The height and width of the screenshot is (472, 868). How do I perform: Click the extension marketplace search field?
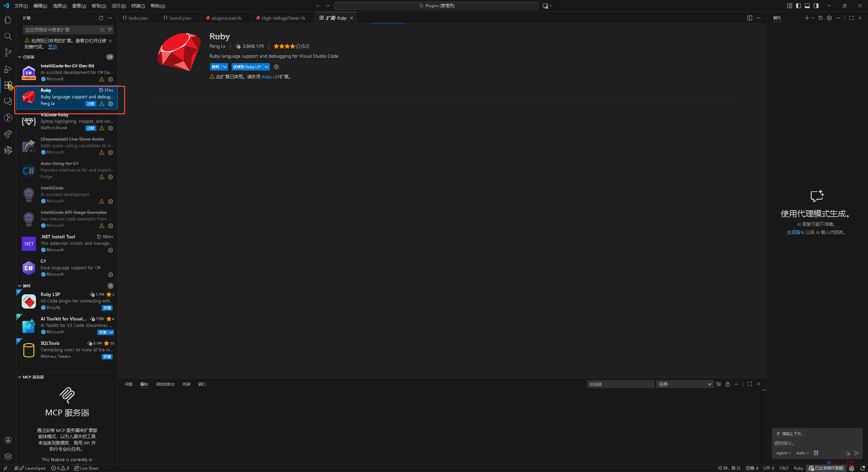click(61, 30)
